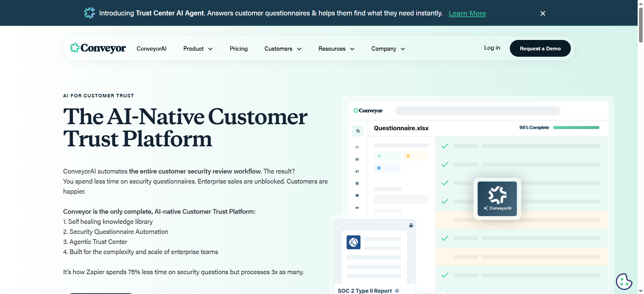
Task: Go to the Pricing page
Action: tap(239, 49)
